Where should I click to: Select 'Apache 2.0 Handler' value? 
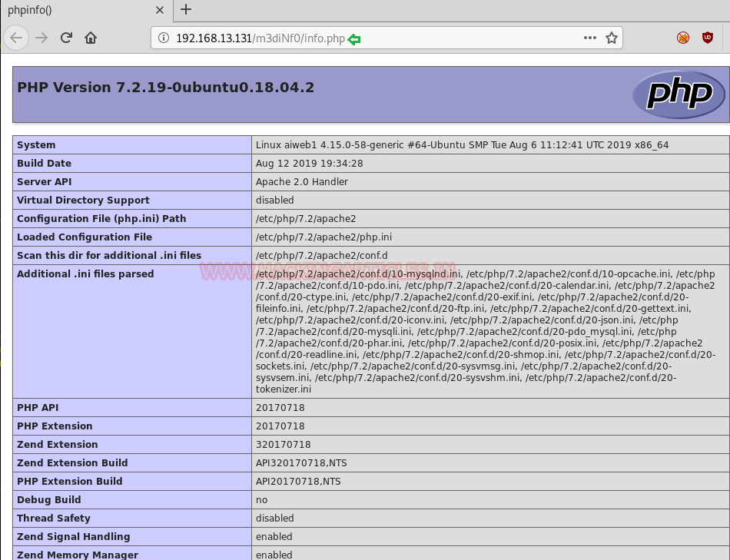pyautogui.click(x=302, y=181)
